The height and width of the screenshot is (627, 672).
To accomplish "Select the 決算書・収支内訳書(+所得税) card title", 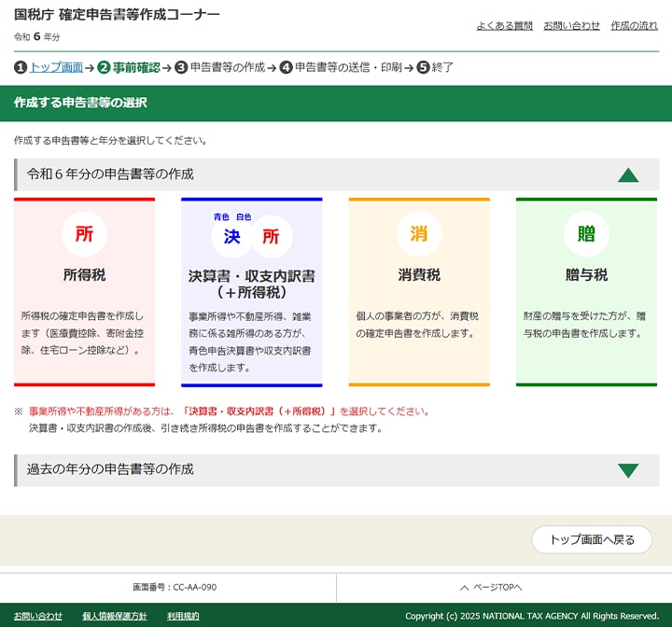I will (252, 284).
